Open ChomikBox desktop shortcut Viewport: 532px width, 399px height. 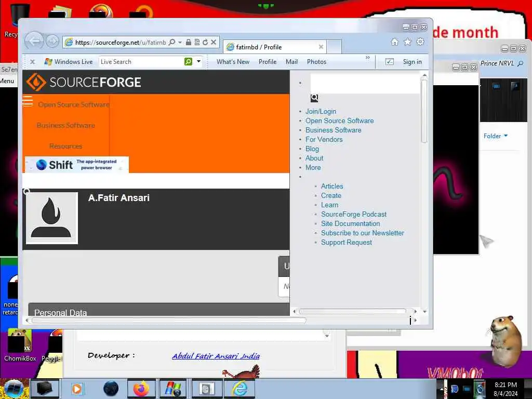[x=20, y=345]
